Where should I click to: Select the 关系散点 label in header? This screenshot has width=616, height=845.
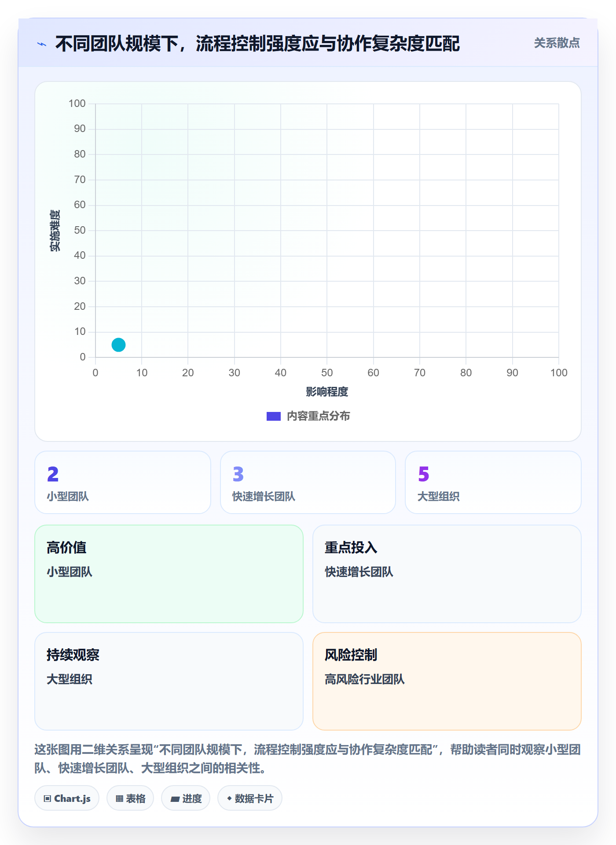557,43
